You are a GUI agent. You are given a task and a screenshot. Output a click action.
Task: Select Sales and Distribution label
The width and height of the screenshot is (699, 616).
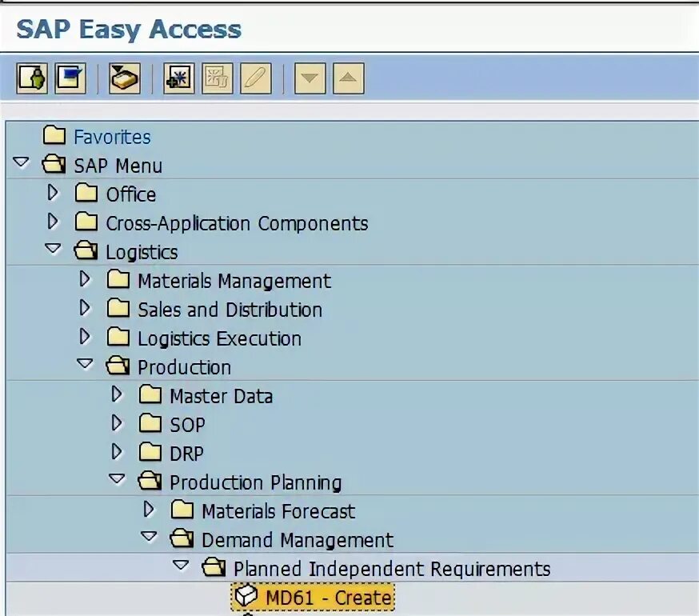[230, 310]
